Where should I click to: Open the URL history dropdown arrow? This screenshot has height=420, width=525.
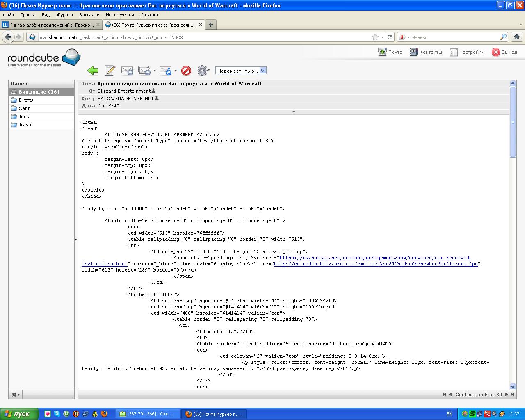[x=382, y=37]
